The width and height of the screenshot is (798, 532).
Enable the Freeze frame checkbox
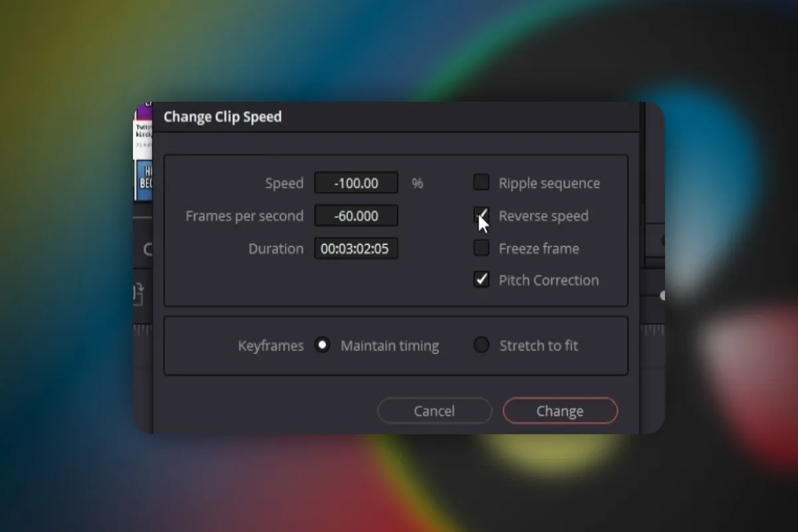[x=481, y=248]
